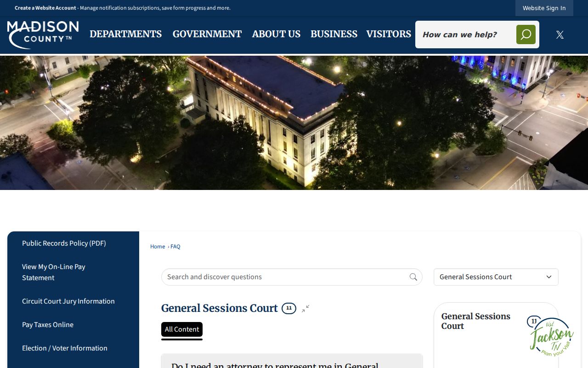
Task: Click the 11 count badge beside the heading
Action: click(x=289, y=308)
